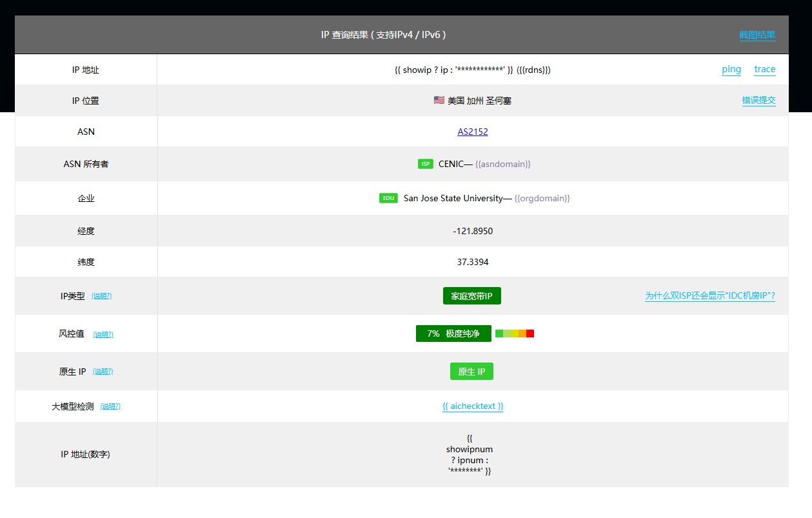Open the 截图结果 screenshot link
The height and width of the screenshot is (518, 812).
(x=757, y=35)
